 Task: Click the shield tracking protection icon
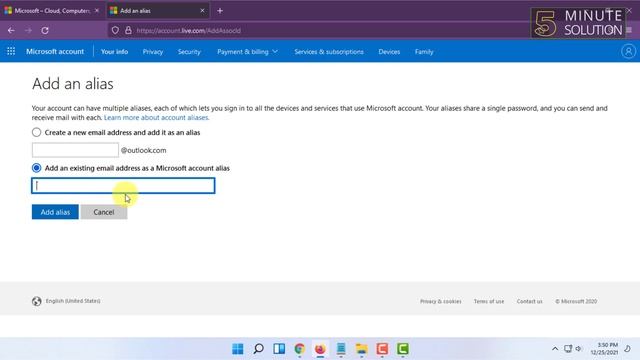tap(115, 30)
